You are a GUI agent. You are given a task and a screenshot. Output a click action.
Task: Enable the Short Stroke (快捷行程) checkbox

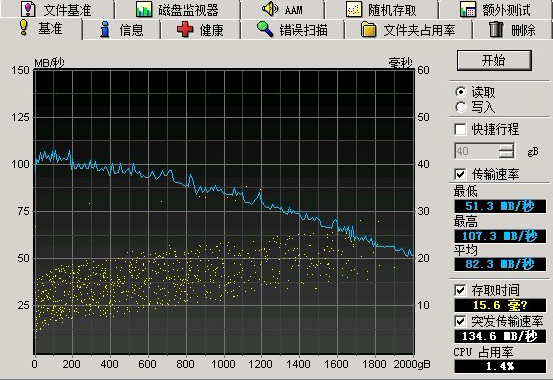[460, 129]
